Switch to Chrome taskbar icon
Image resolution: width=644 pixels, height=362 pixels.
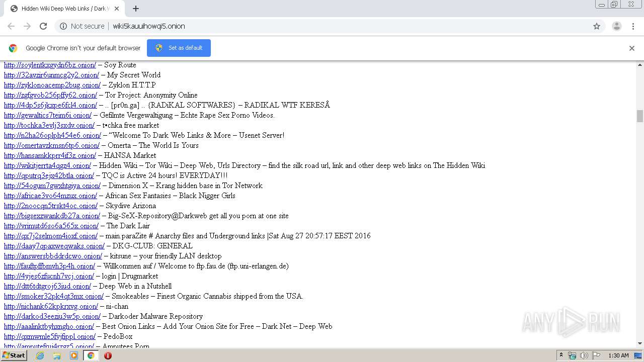(x=91, y=355)
